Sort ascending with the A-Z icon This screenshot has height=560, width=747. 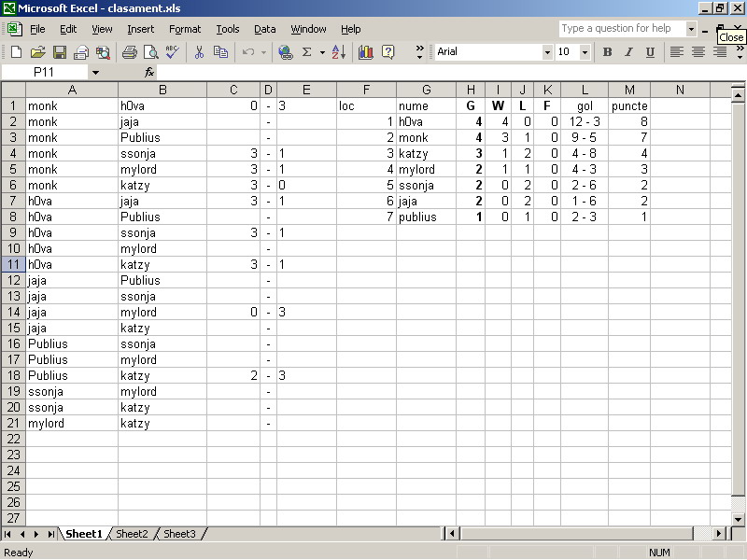click(339, 52)
